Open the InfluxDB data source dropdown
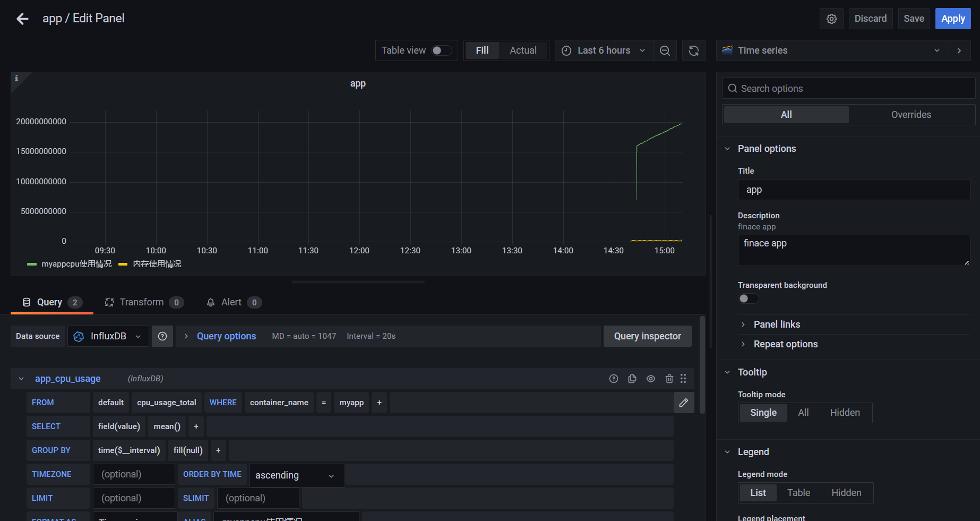Viewport: 980px width, 521px height. pyautogui.click(x=108, y=336)
